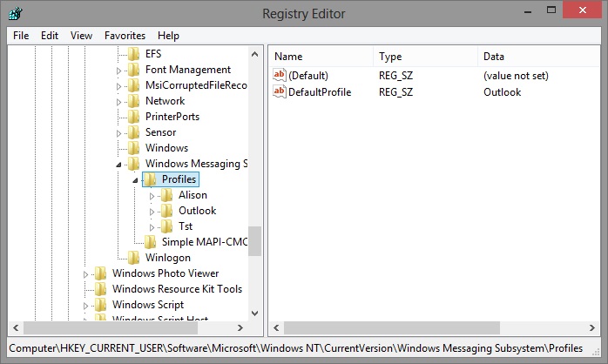Expand the MsiCorruptedFileRecovery key
The height and width of the screenshot is (364, 608).
(119, 86)
